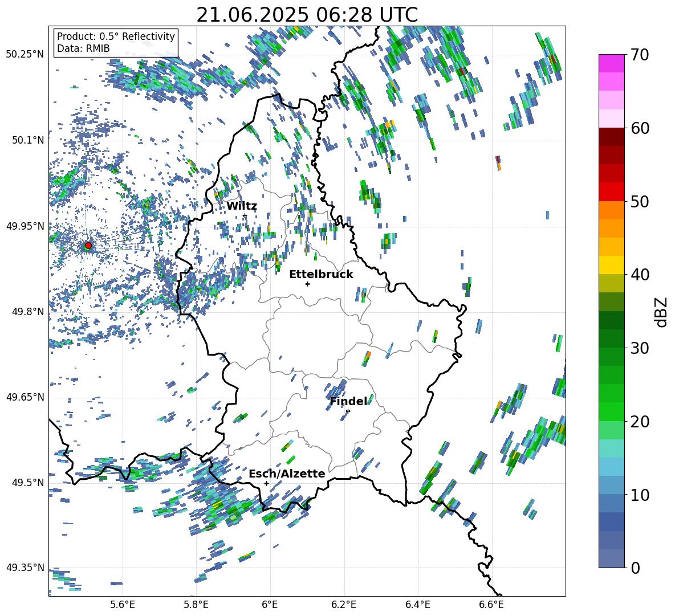675x616 pixels.
Task: Click the 49.5°N latitude label
Action: pyautogui.click(x=27, y=483)
